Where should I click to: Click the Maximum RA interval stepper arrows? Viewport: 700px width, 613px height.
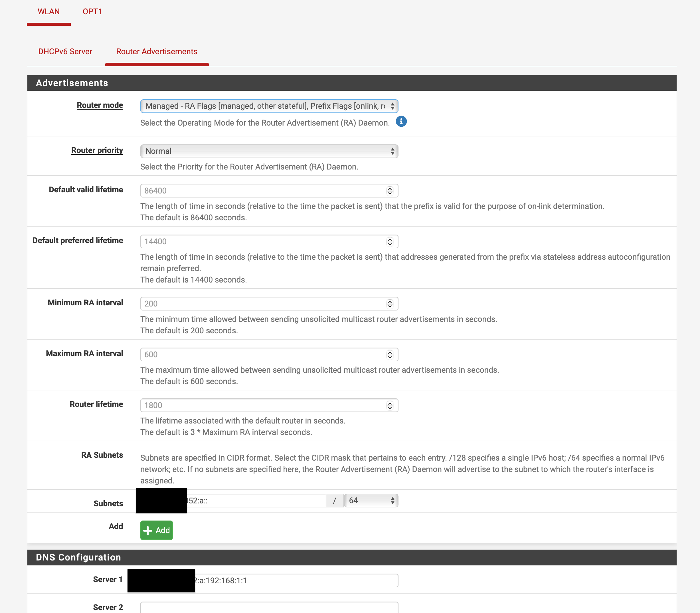point(390,355)
